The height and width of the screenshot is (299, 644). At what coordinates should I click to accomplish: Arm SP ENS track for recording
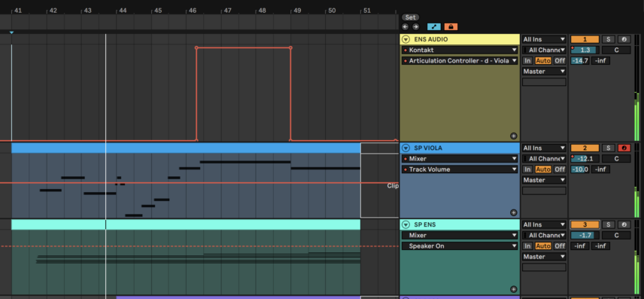click(x=624, y=224)
